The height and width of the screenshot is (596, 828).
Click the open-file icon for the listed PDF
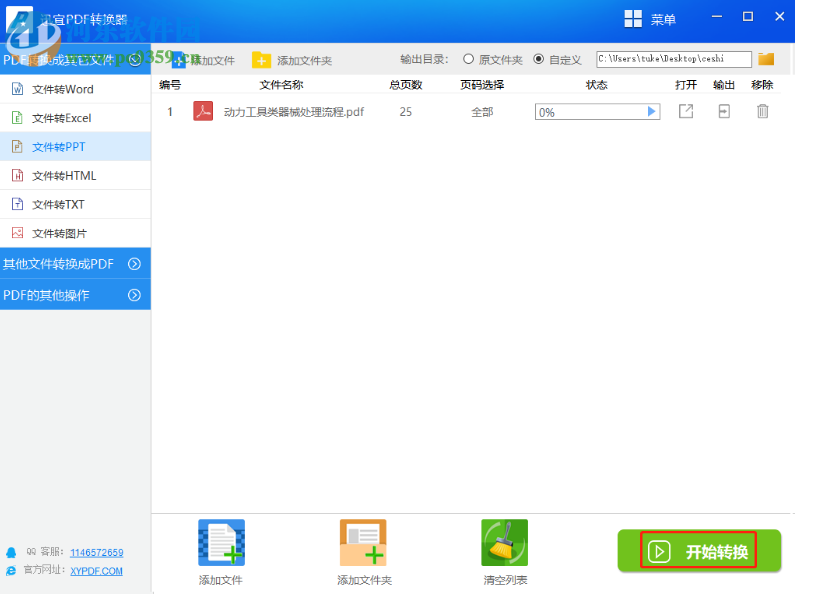[x=686, y=111]
